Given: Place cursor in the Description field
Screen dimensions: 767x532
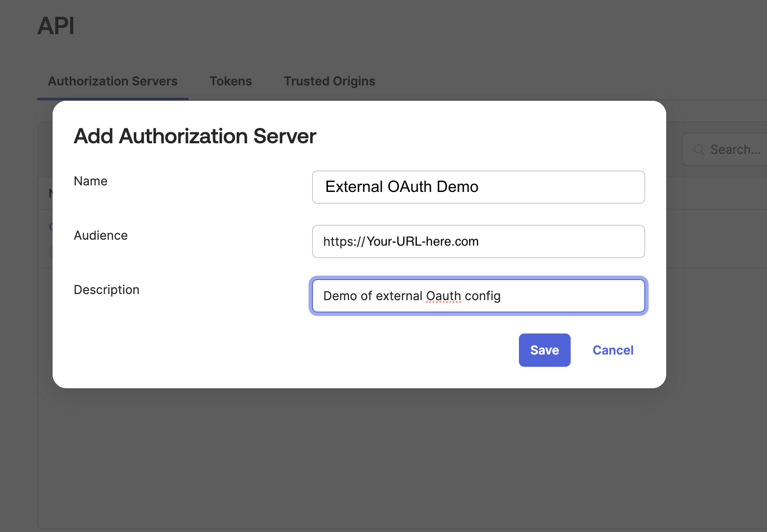Looking at the screenshot, I should [x=478, y=296].
